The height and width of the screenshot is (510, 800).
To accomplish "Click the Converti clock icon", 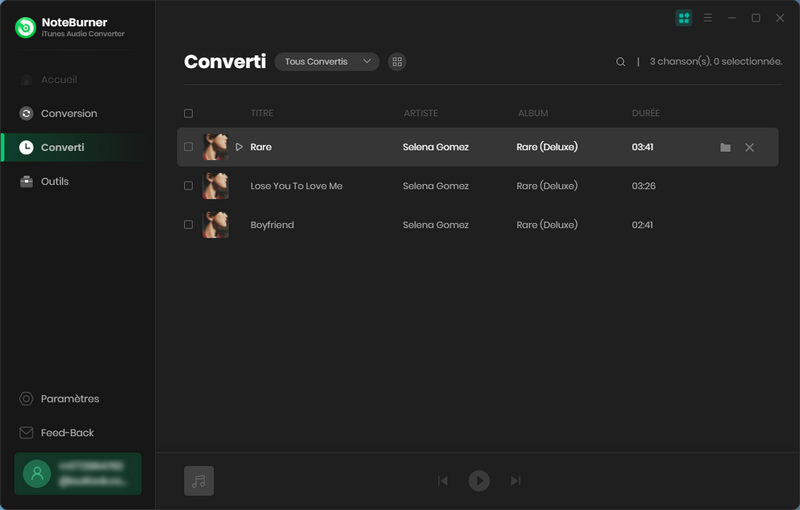I will pyautogui.click(x=26, y=147).
